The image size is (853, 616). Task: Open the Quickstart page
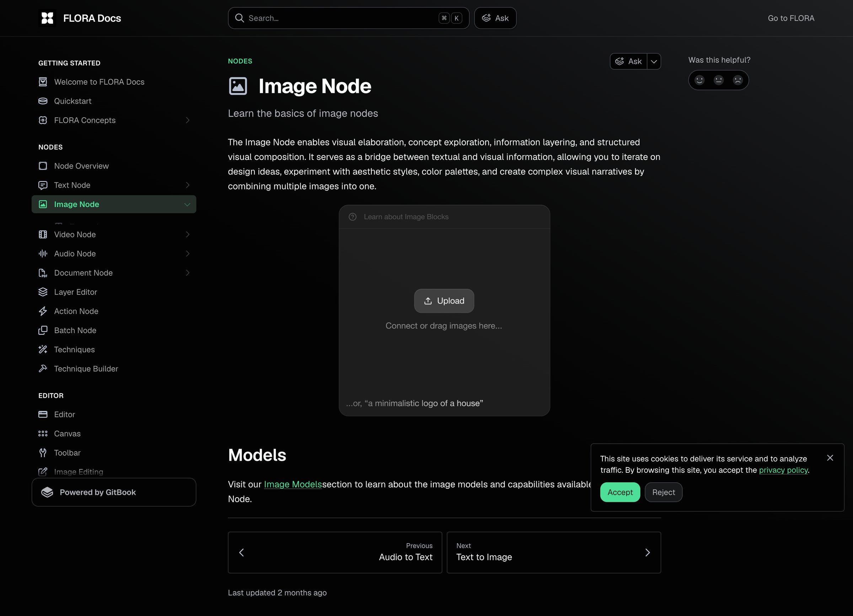pos(114,101)
